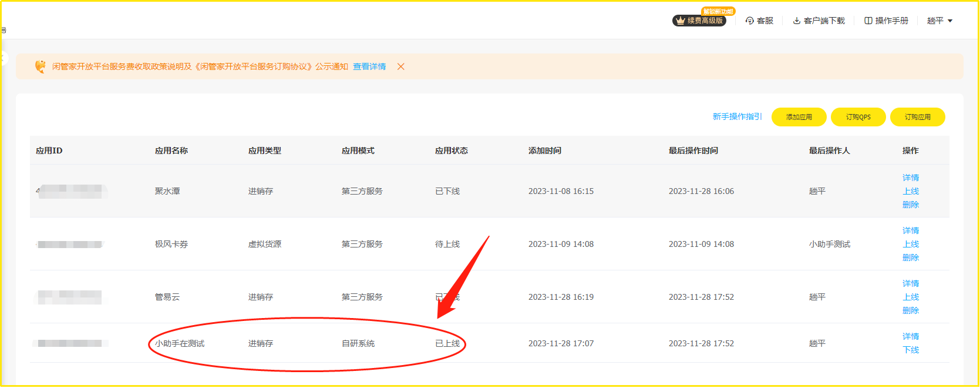This screenshot has height=388, width=980.
Task: Take 小助手在测试 app offline via 下线
Action: click(x=910, y=350)
